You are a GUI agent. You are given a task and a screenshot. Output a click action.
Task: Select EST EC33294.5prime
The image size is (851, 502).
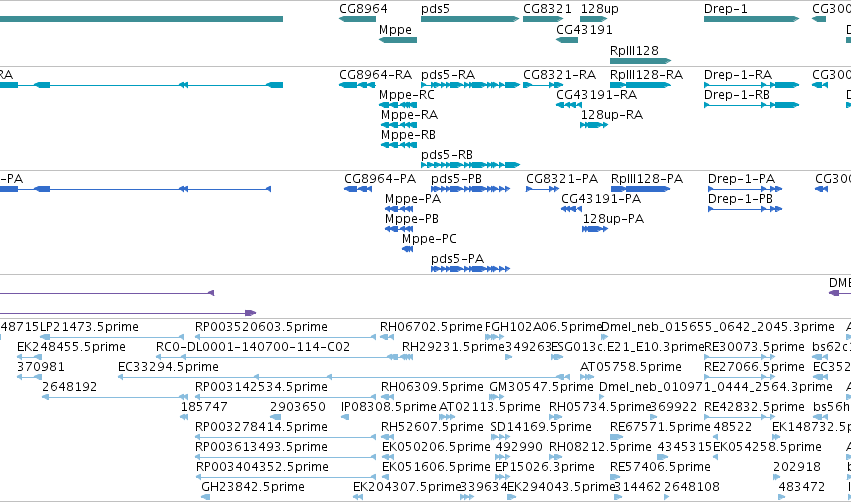(168, 367)
